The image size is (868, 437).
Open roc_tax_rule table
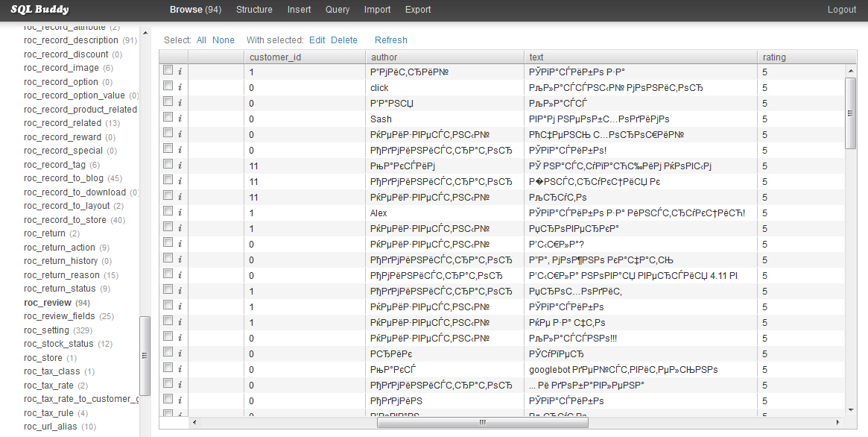point(48,413)
